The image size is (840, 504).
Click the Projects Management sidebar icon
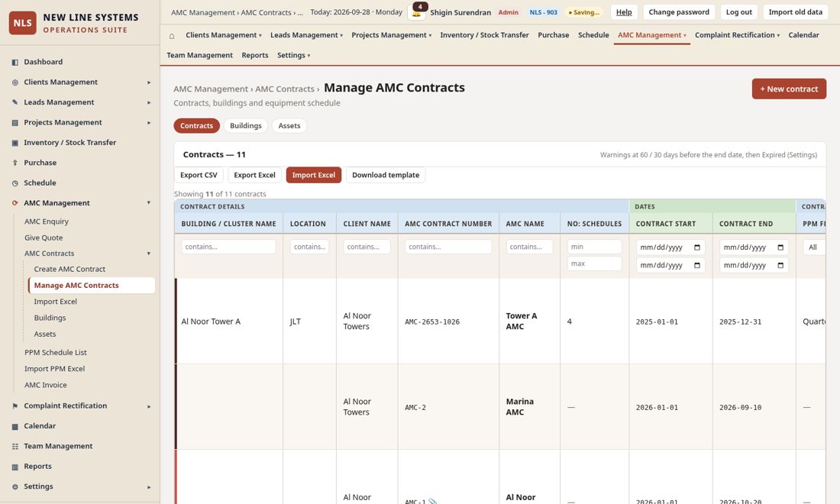pos(15,123)
